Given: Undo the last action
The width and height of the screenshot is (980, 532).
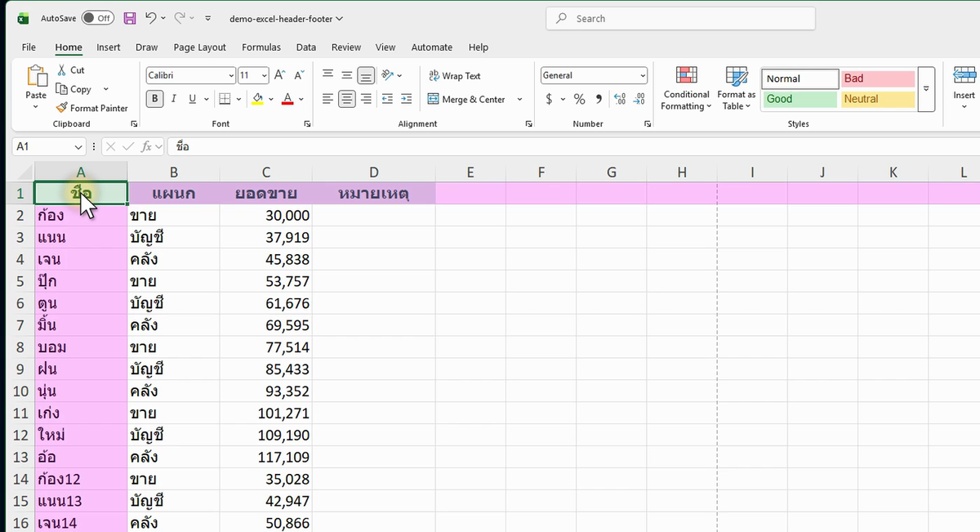Looking at the screenshot, I should [151, 18].
